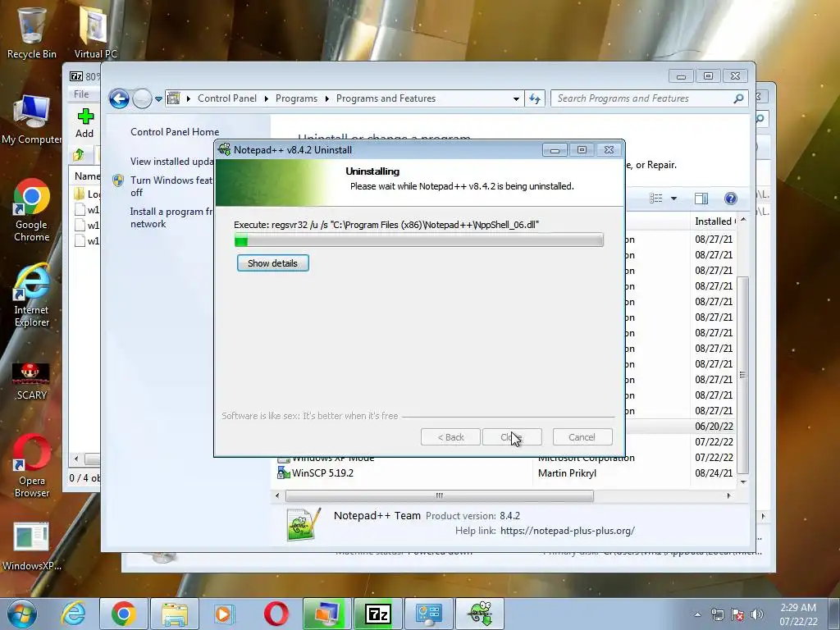This screenshot has width=840, height=630.
Task: Click the refresh button beside the address bar
Action: click(x=535, y=98)
